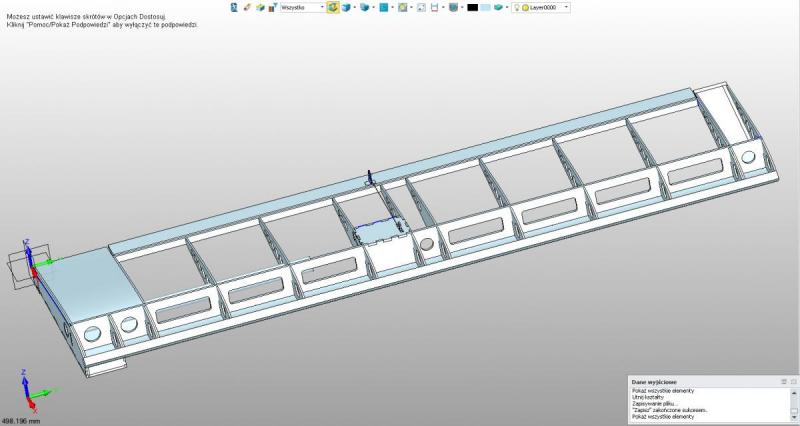This screenshot has width=800, height=426.
Task: Expand arrow next to blue cube icon
Action: [x=356, y=7]
